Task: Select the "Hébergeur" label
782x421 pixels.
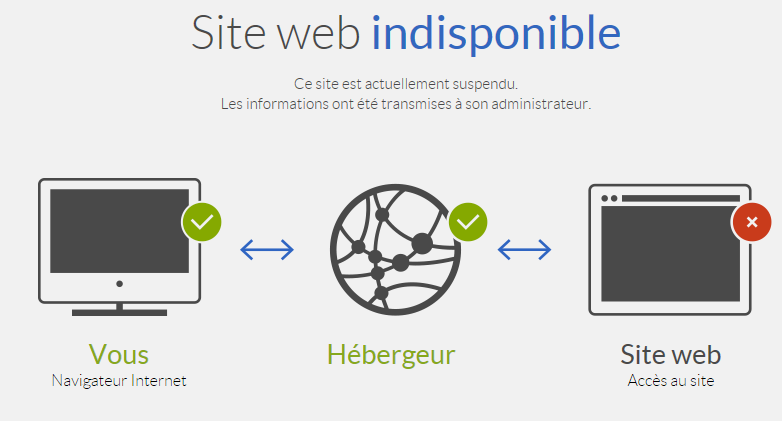Action: click(x=391, y=355)
